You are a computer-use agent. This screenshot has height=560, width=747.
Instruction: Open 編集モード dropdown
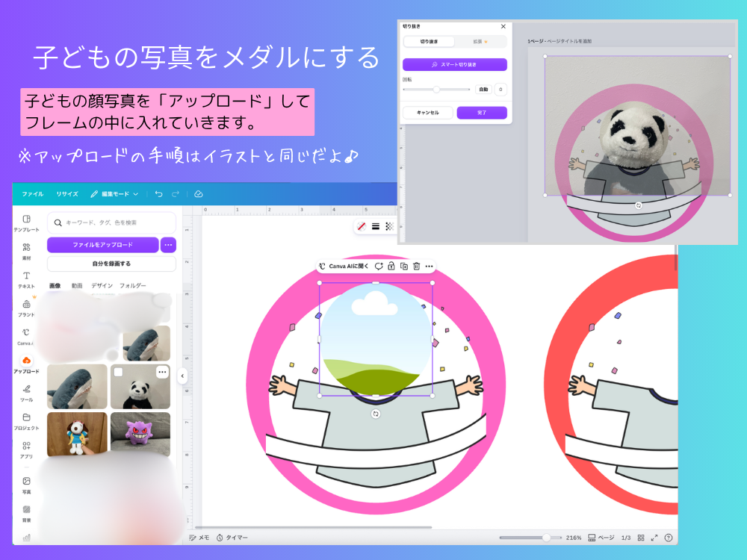click(x=114, y=194)
